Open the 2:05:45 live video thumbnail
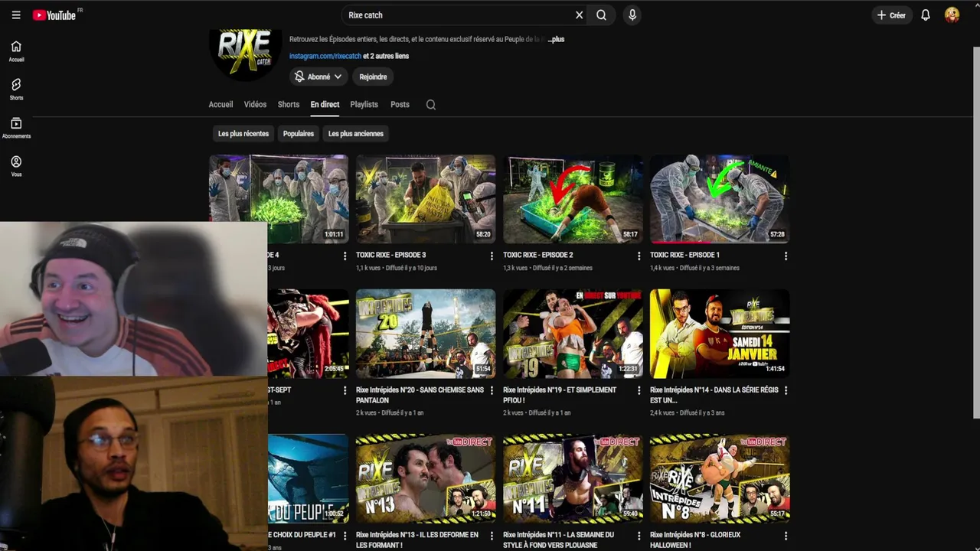 [x=308, y=334]
